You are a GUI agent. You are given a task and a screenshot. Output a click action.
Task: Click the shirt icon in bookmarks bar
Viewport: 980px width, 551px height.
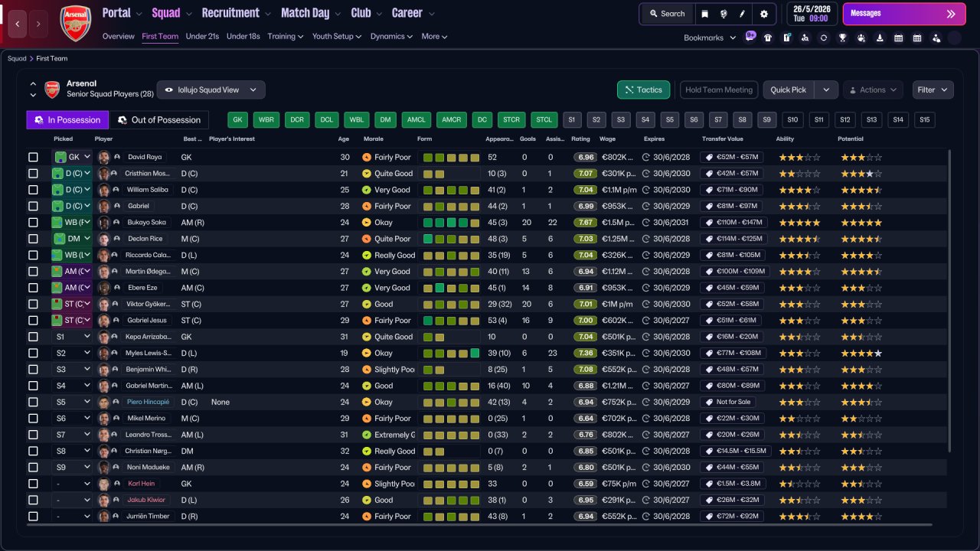point(768,37)
